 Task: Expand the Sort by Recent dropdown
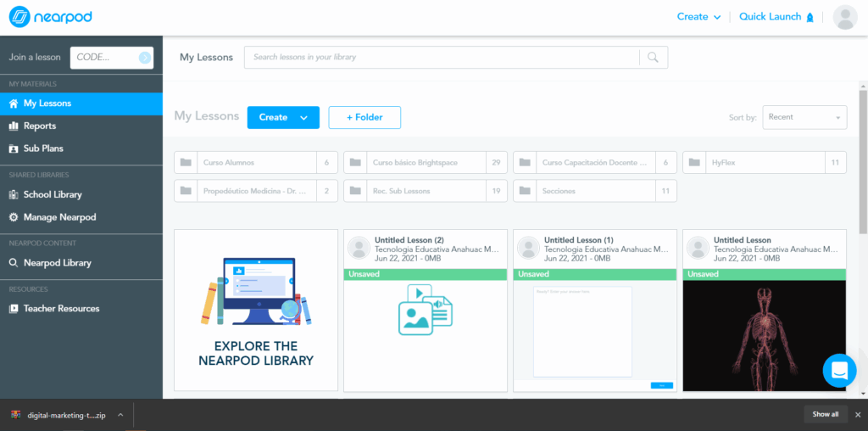tap(804, 117)
